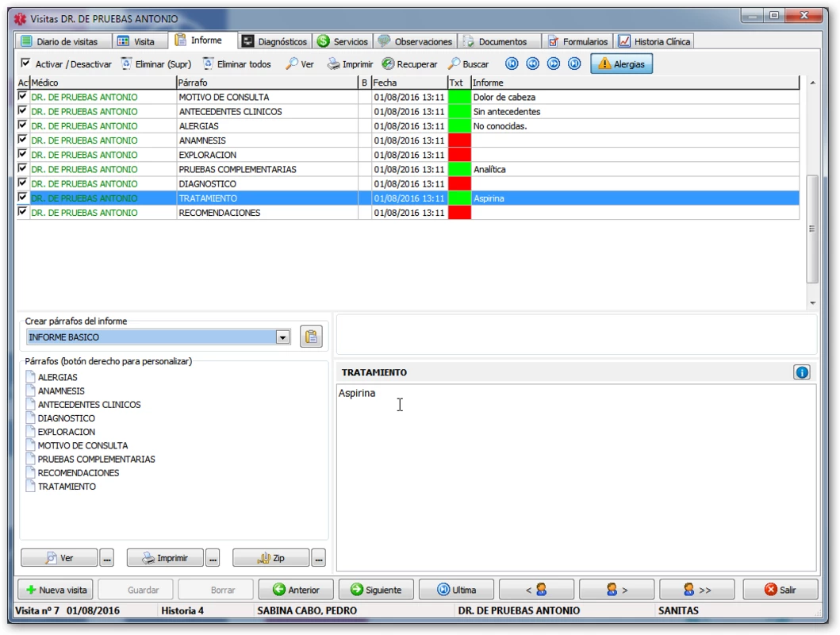
Task: Click the Anterior button
Action: click(x=296, y=590)
